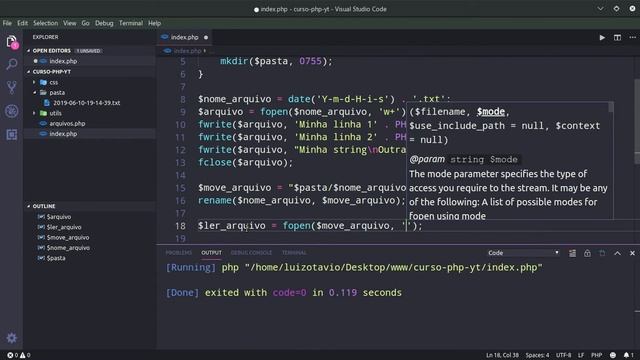The image size is (640, 360).
Task: Click the file path in output text
Action: point(393,268)
